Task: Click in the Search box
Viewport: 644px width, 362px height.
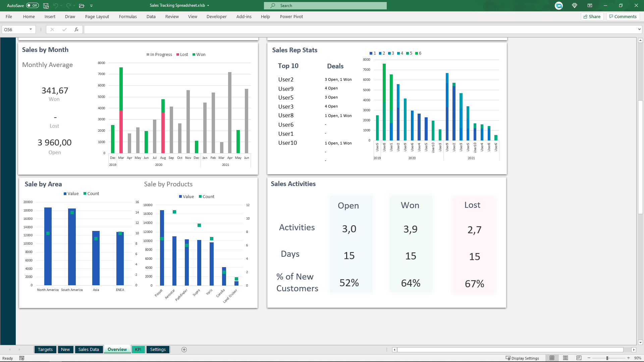Action: click(325, 6)
